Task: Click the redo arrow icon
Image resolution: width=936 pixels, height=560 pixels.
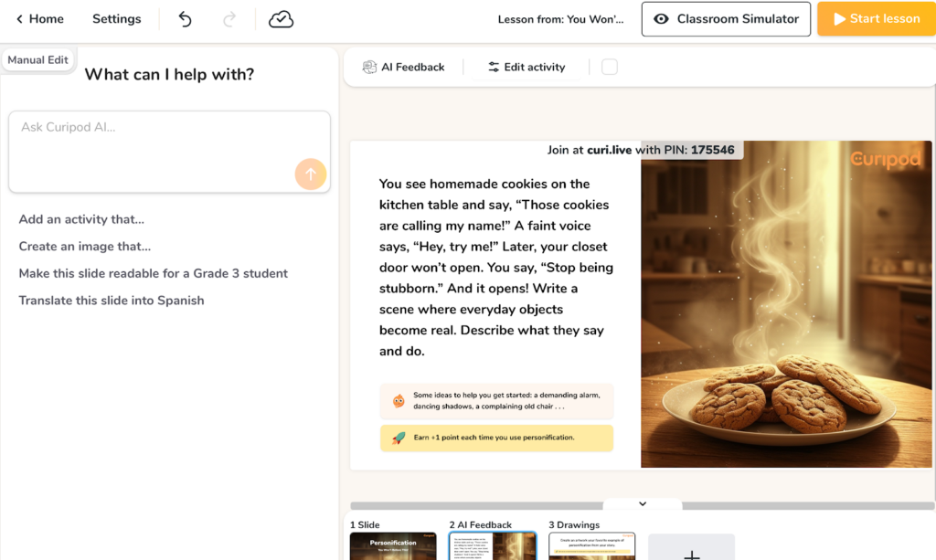Action: click(x=229, y=19)
